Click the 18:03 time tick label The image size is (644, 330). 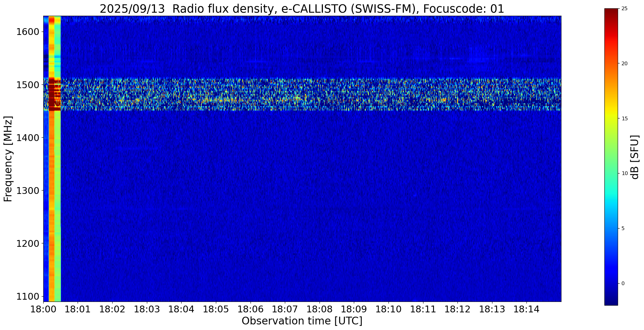(147, 309)
